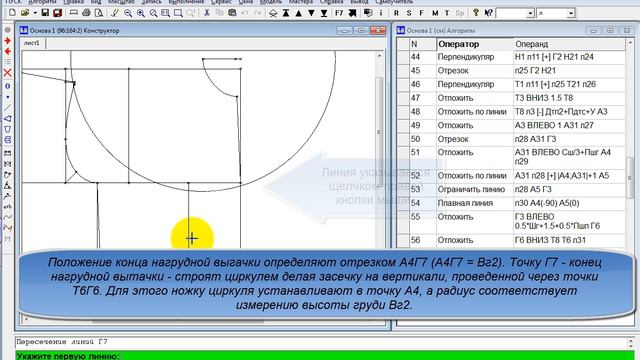This screenshot has height=360, width=640.
Task: Expand the open-file dropdown arrow
Action: (x=35, y=13)
